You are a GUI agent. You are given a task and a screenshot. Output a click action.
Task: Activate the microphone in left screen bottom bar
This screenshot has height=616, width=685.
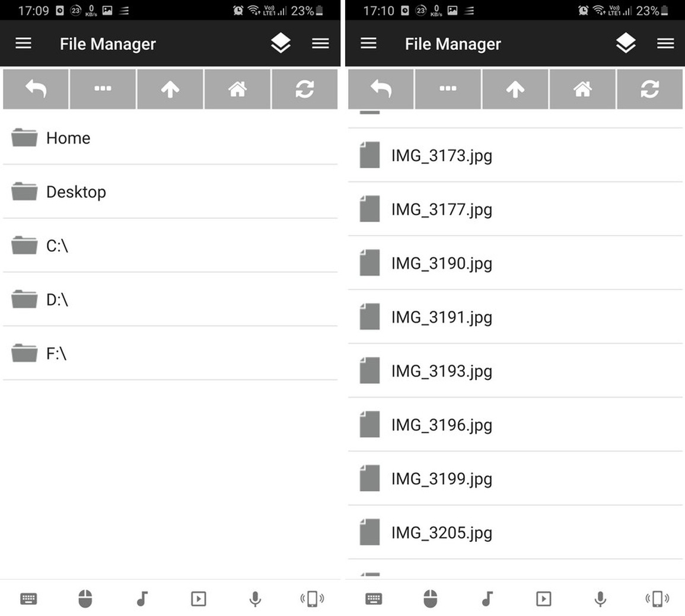[255, 599]
